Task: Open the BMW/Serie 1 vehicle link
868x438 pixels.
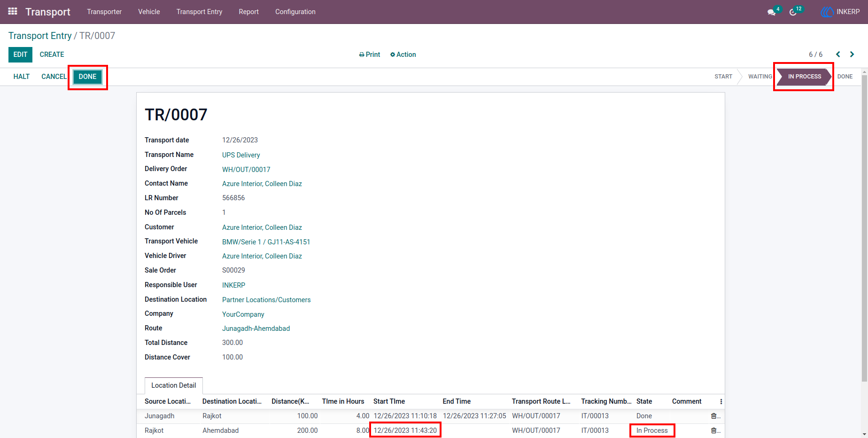Action: pos(266,242)
